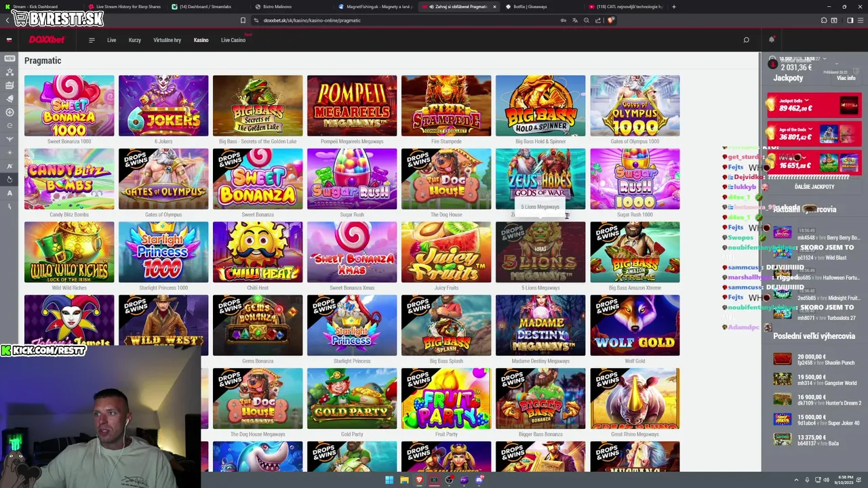Open the Sugar Rush 1000 thumbnail
Image resolution: width=868 pixels, height=488 pixels.
(x=635, y=179)
